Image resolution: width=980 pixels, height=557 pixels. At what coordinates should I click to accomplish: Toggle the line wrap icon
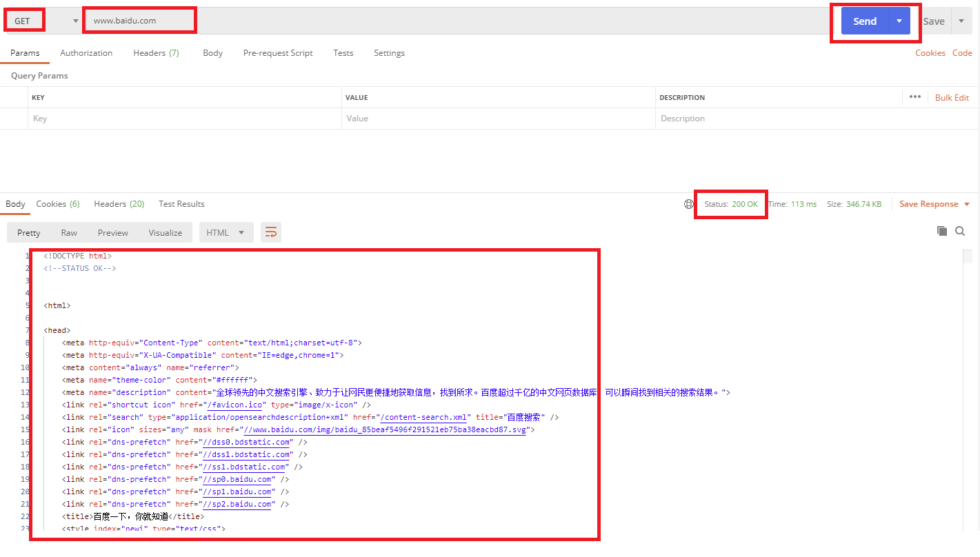[x=271, y=232]
